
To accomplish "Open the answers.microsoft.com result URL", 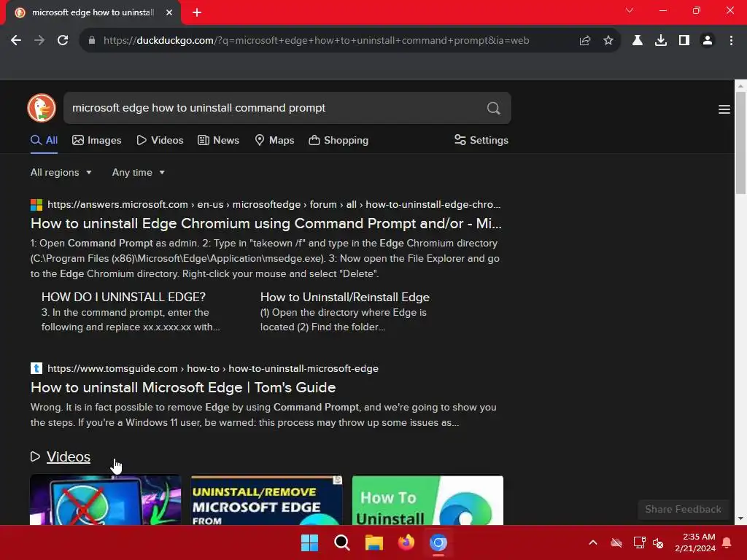I will (274, 205).
